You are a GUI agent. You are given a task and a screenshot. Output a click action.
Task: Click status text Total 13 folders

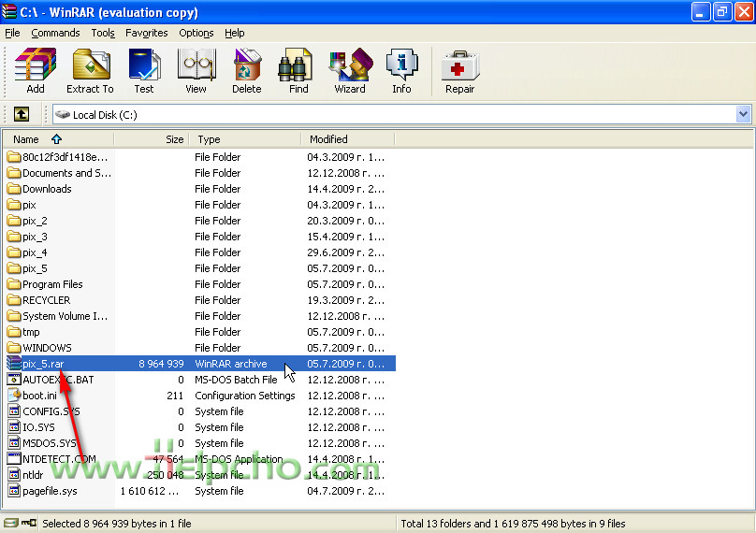(513, 524)
